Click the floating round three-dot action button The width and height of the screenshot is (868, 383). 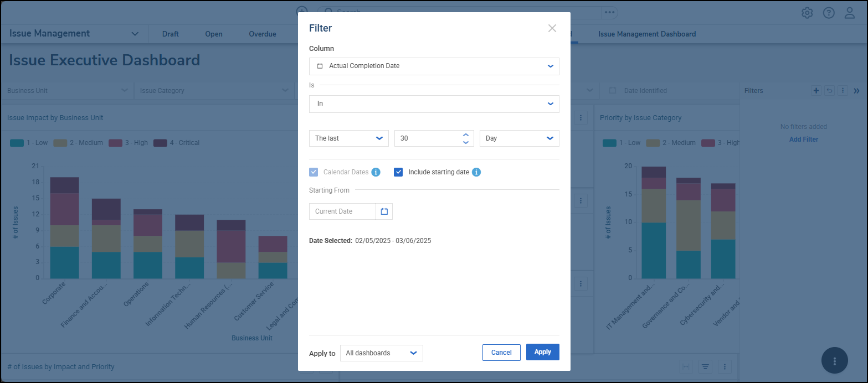tap(835, 361)
